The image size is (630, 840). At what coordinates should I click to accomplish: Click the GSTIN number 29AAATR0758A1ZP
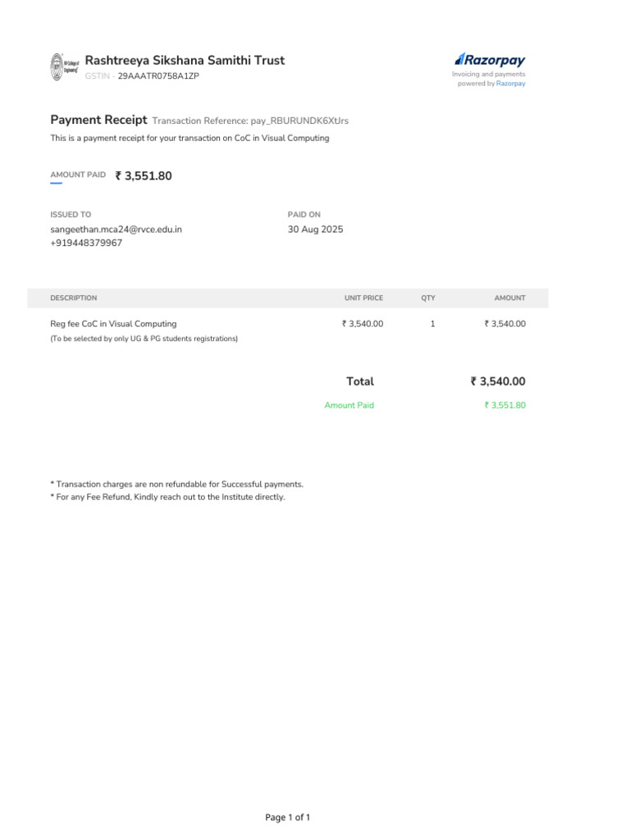158,76
